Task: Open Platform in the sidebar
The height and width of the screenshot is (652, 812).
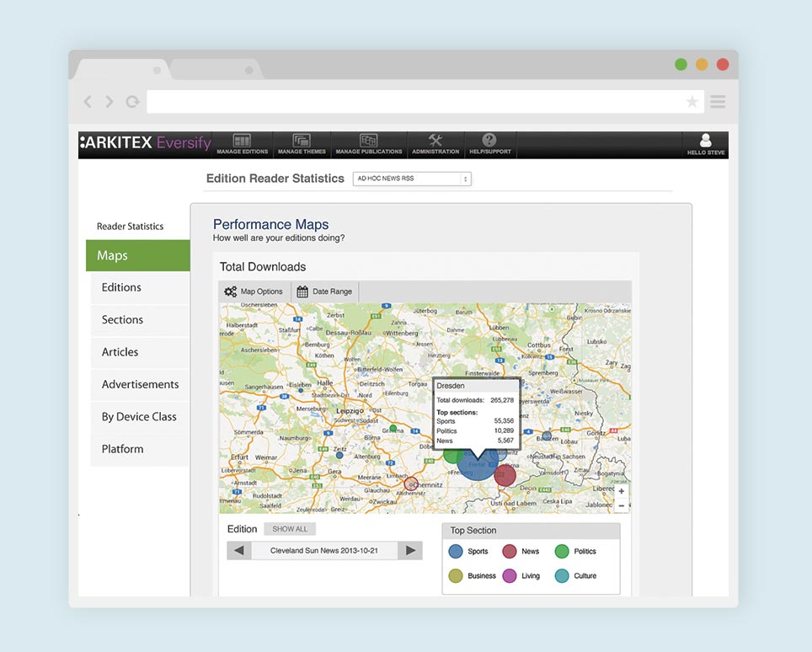Action: 140,449
